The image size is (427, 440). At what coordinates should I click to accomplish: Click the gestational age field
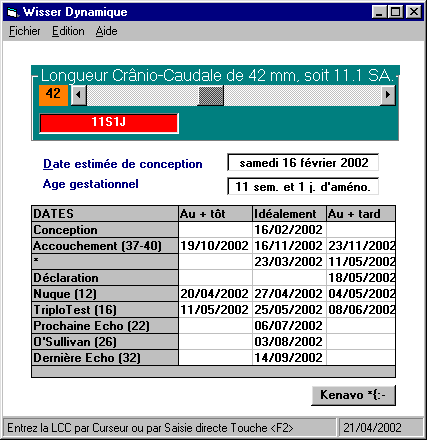pos(303,186)
